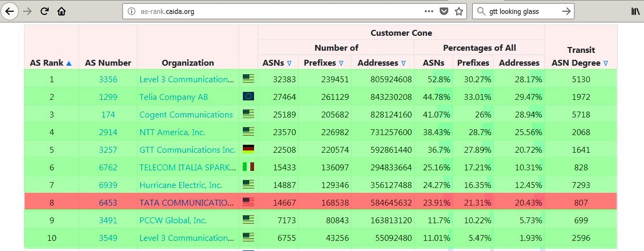Select the 7293 transit degree cell
Image resolution: width=644 pixels, height=251 pixels.
[580, 185]
